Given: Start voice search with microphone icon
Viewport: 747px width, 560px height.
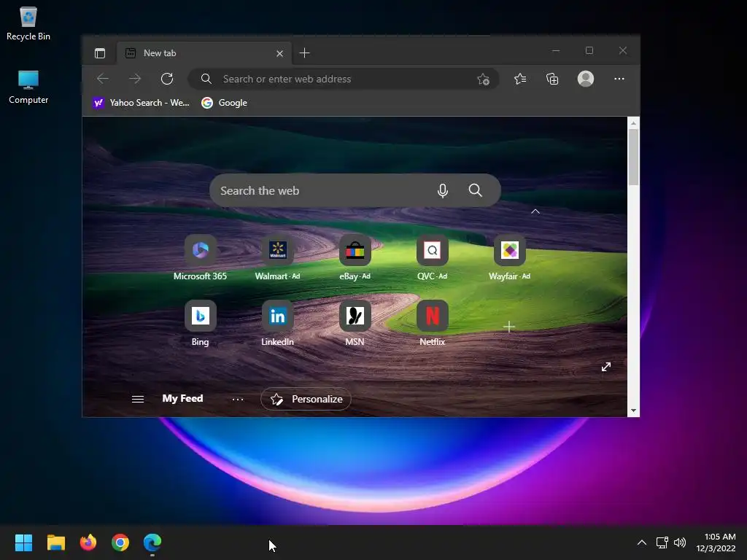Looking at the screenshot, I should coord(443,190).
